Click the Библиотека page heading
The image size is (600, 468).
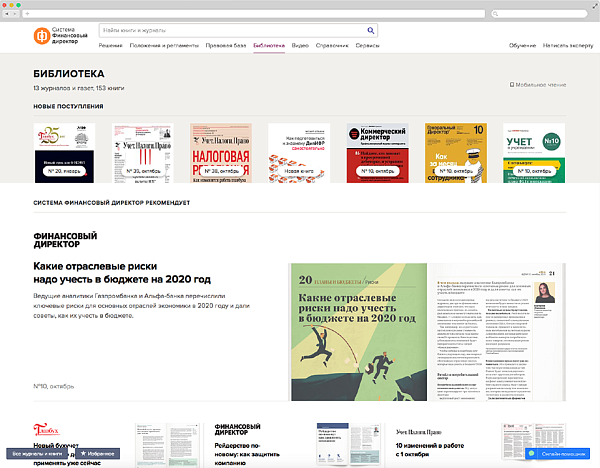[69, 73]
